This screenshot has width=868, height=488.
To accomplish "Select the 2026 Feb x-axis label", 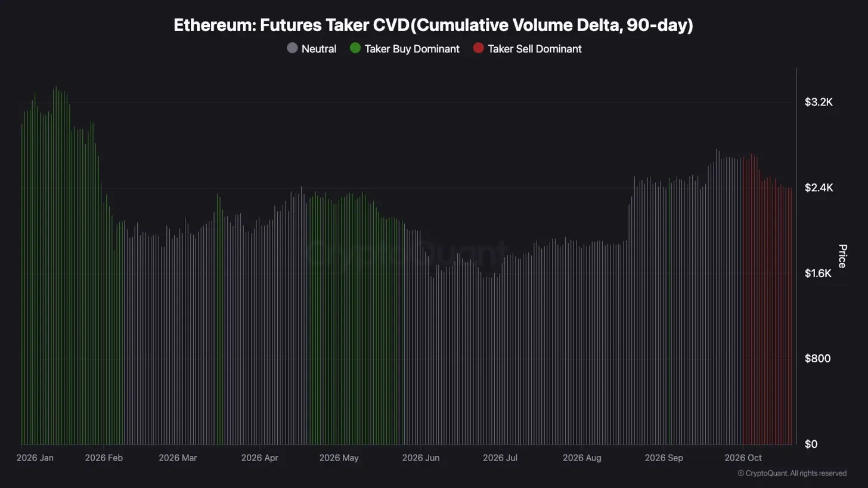I will click(x=104, y=458).
